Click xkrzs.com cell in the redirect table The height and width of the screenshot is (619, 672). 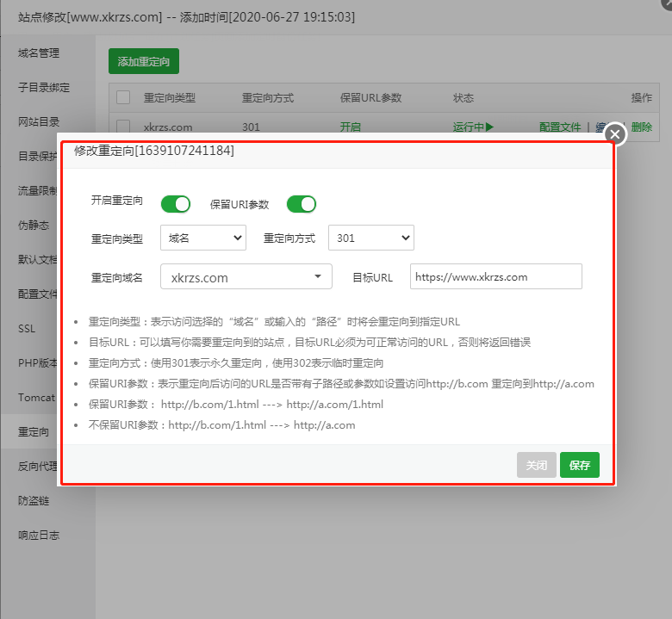pos(168,127)
